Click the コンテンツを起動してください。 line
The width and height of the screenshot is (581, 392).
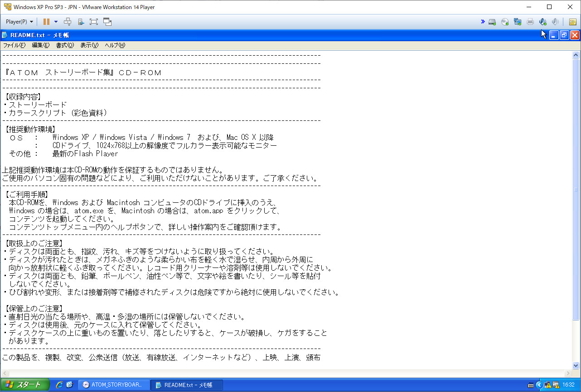(x=62, y=219)
